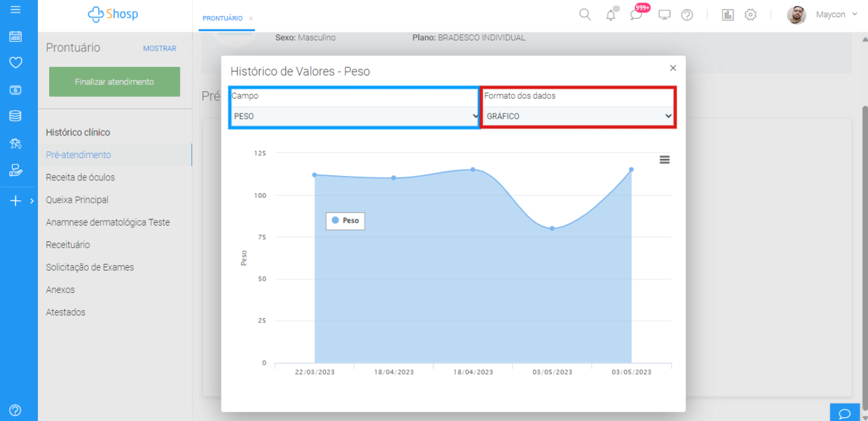The height and width of the screenshot is (421, 868).
Task: Open the chart export hamburger menu
Action: pyautogui.click(x=664, y=160)
